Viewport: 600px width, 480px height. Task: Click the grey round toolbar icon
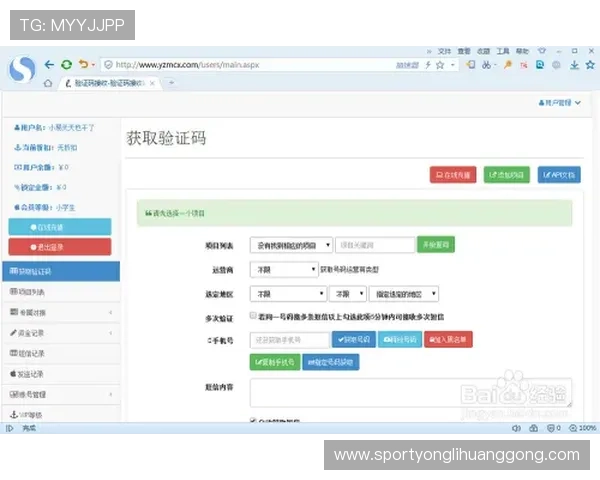(x=556, y=65)
